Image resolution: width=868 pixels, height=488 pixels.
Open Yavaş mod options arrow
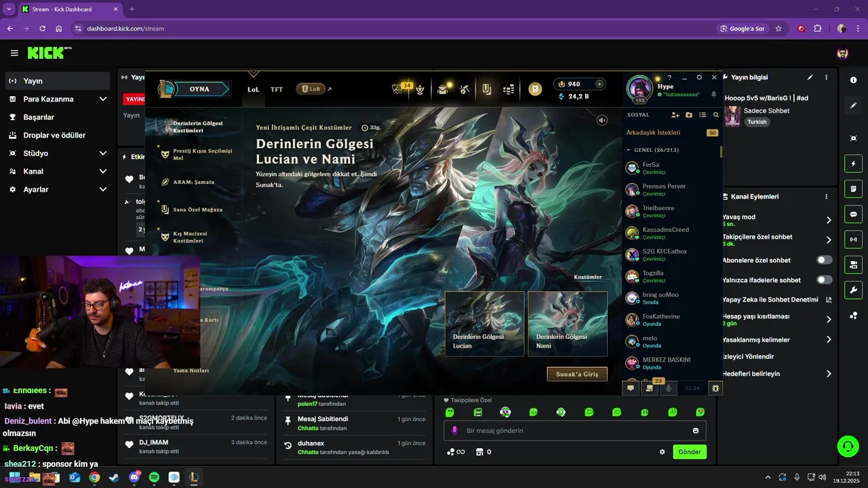coord(829,220)
